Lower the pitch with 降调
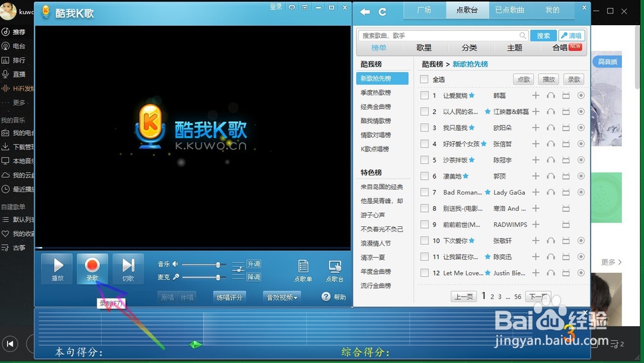 (x=253, y=277)
